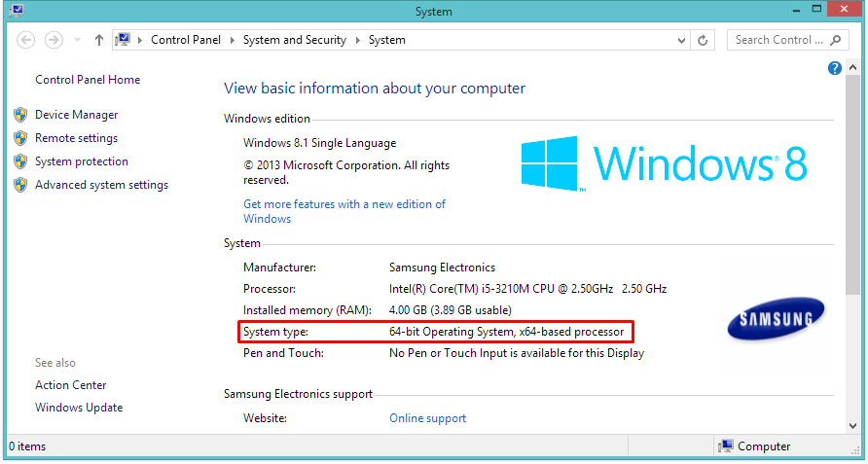Screen dimensions: 868x464
Task: Click the computer icon in address bar
Action: point(123,40)
